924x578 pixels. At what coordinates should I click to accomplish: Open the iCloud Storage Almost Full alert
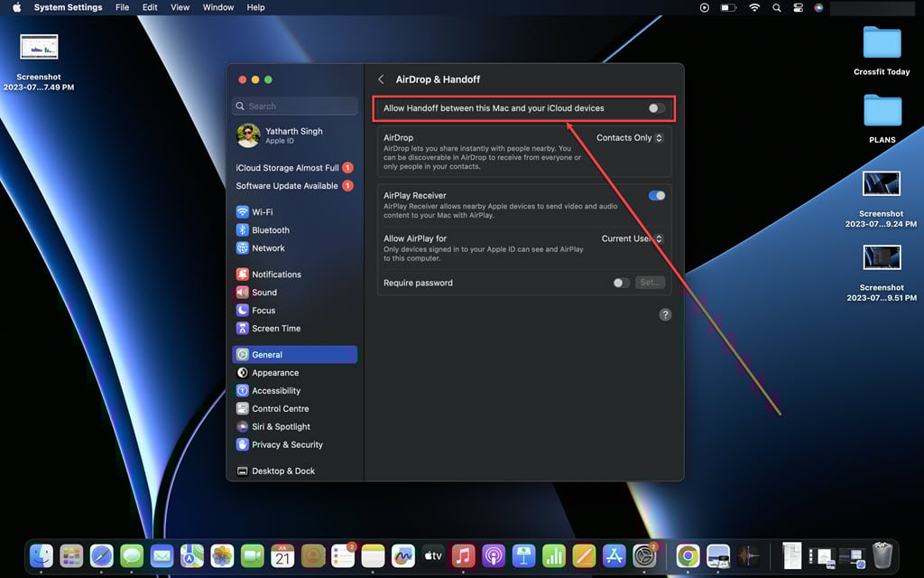[295, 167]
